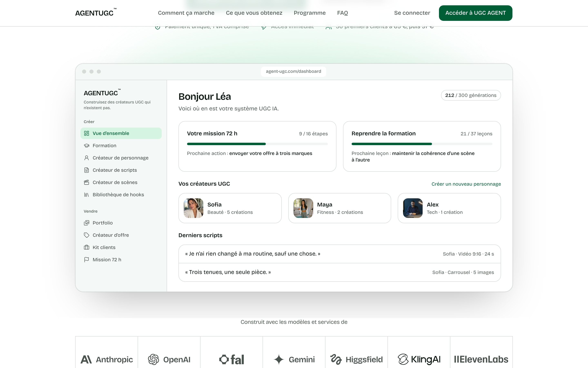The image size is (588, 368).
Task: Click the Créateur d'offre tag icon
Action: [87, 235]
